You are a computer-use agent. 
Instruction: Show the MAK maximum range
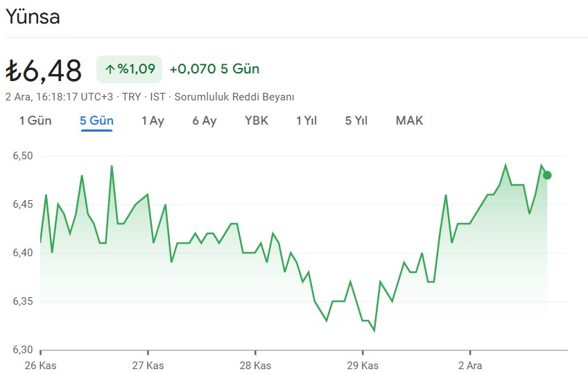tap(410, 121)
